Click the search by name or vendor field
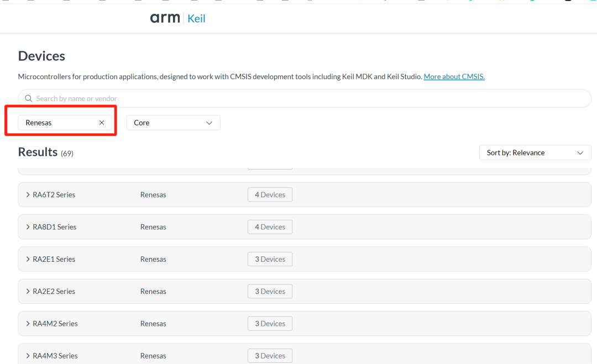The image size is (597, 364). 304,98
